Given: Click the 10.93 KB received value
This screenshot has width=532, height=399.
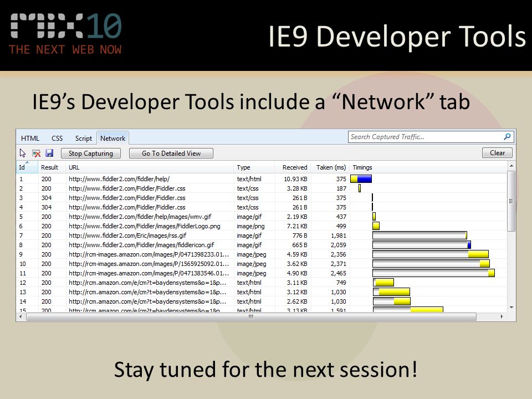Looking at the screenshot, I should pyautogui.click(x=295, y=179).
